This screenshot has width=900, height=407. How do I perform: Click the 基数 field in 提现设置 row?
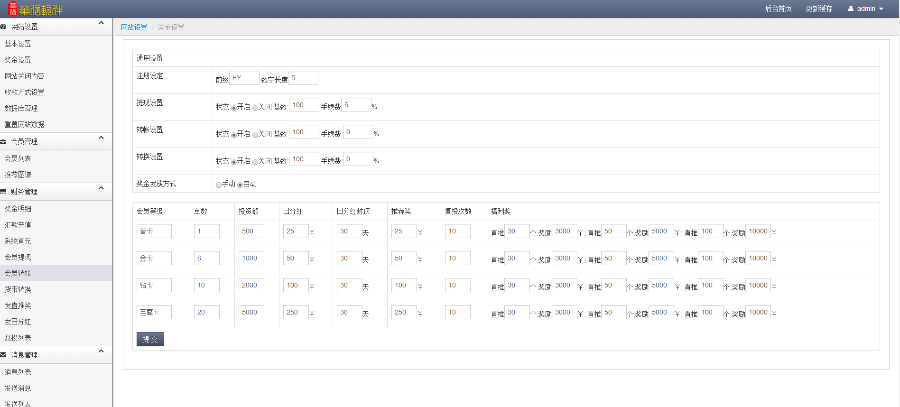tap(304, 105)
